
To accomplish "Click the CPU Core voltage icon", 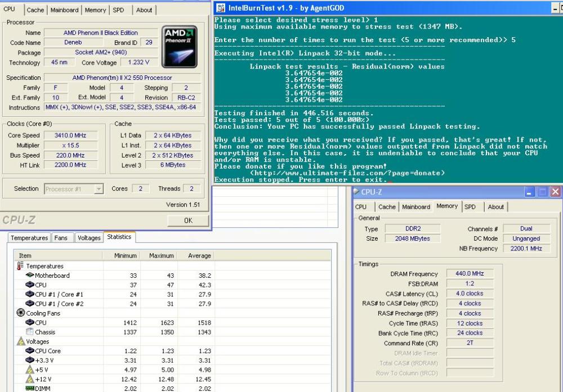I will (30, 350).
